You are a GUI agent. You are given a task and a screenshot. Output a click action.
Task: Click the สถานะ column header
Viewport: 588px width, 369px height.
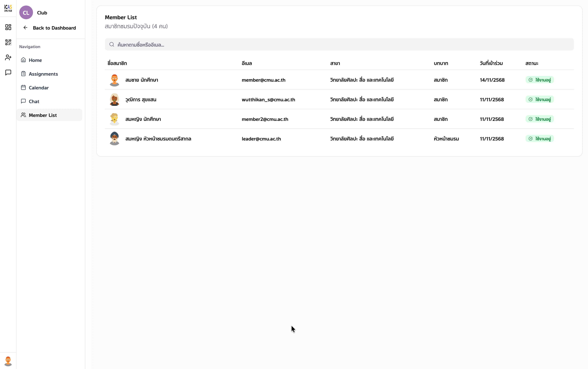532,63
